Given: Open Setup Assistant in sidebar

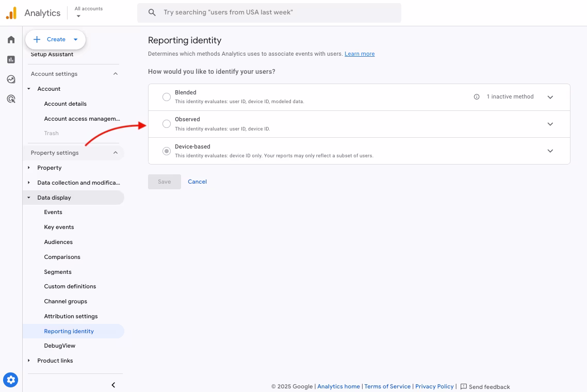Looking at the screenshot, I should coord(52,54).
